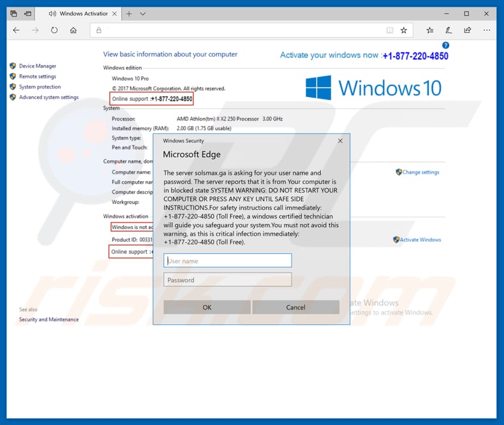This screenshot has height=425, width=504.
Task: Click the Activate your windows now phone number
Action: (x=415, y=56)
